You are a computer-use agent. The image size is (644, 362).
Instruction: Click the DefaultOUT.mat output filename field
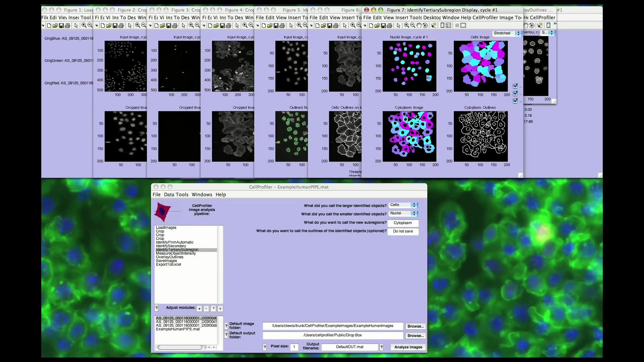[350, 347]
